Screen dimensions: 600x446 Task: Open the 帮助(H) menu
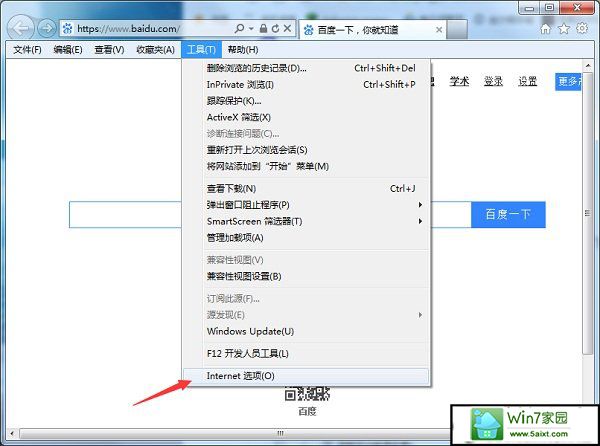pyautogui.click(x=243, y=50)
